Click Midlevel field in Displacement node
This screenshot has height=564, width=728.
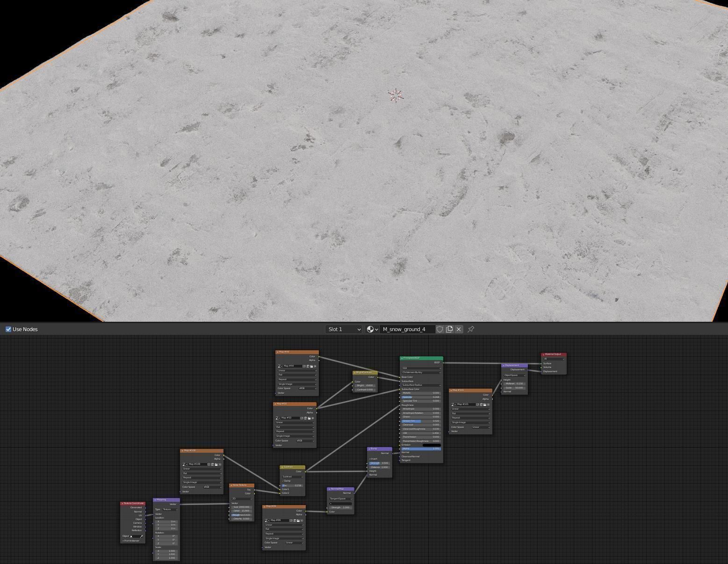514,383
